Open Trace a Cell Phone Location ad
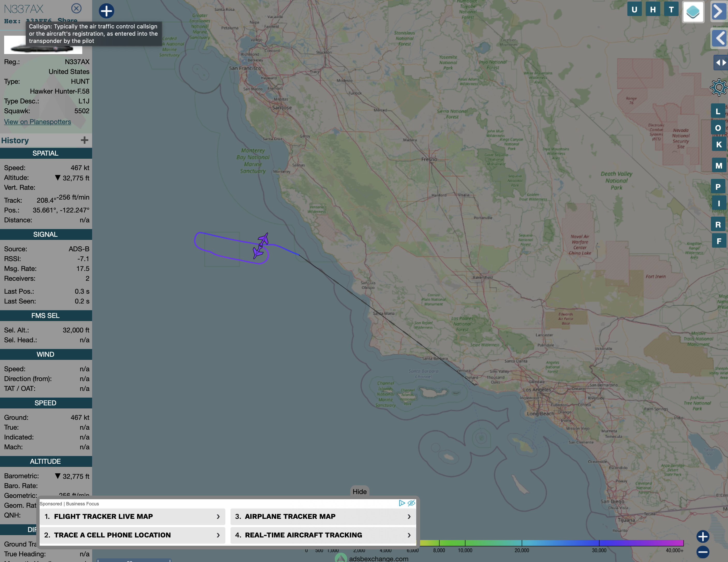Image resolution: width=728 pixels, height=562 pixels. (x=132, y=535)
